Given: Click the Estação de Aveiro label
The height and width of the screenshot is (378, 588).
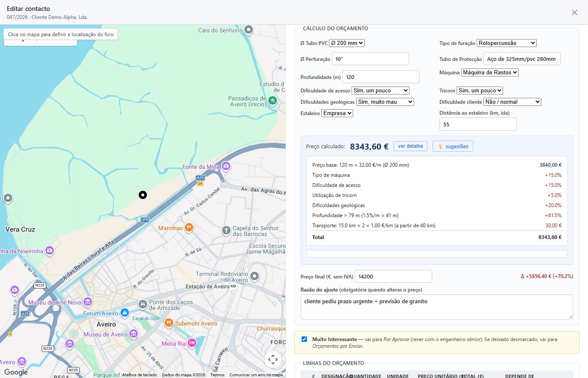Looking at the screenshot, I should click(207, 286).
